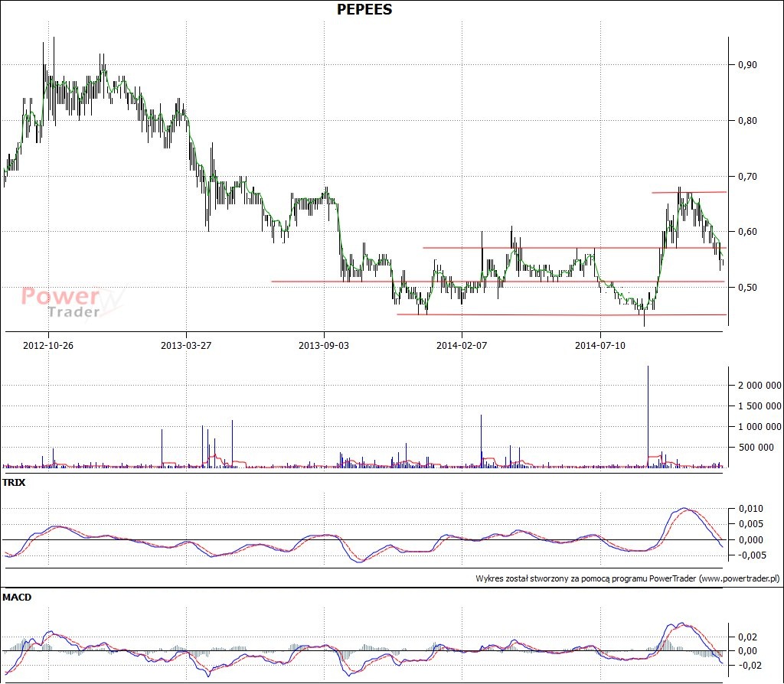The height and width of the screenshot is (684, 784).
Task: Click the 1 000 000 volume label
Action: tap(759, 426)
